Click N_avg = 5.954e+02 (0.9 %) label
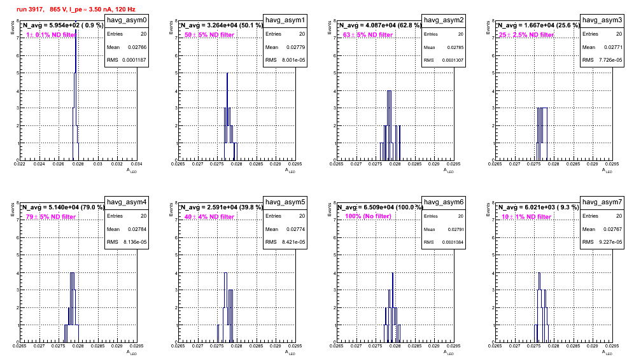 [x=63, y=25]
